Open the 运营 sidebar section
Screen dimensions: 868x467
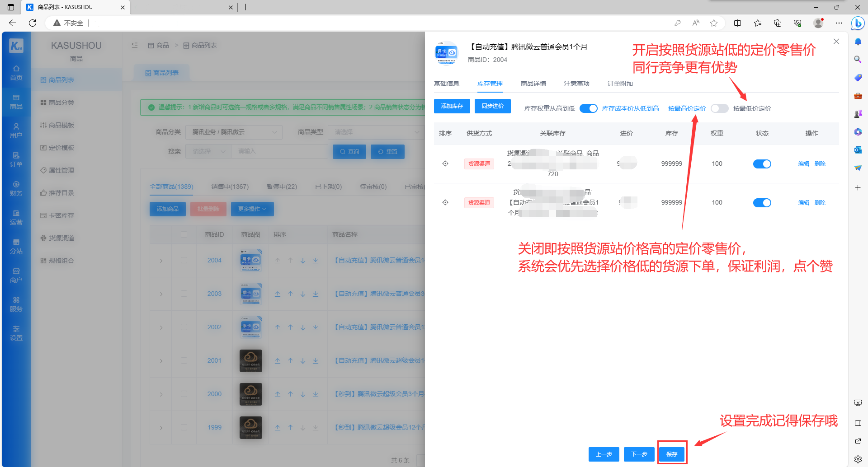(x=16, y=217)
